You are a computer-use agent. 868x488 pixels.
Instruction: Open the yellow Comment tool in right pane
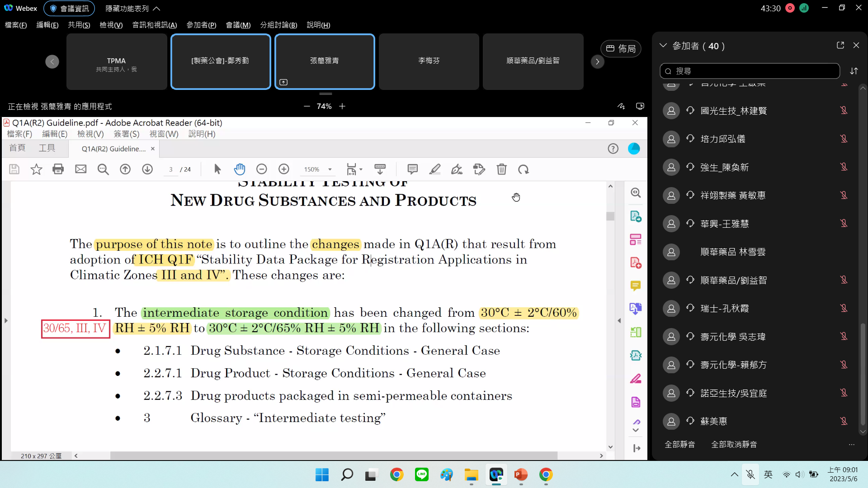636,286
